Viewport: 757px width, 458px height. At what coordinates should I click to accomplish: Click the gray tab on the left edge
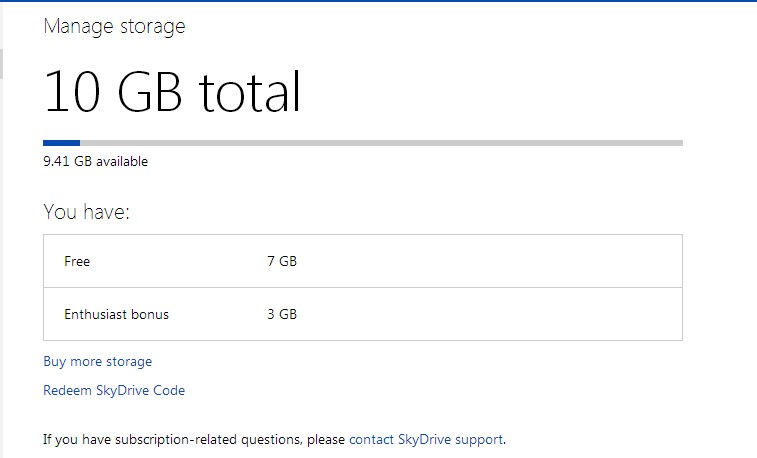pyautogui.click(x=2, y=62)
